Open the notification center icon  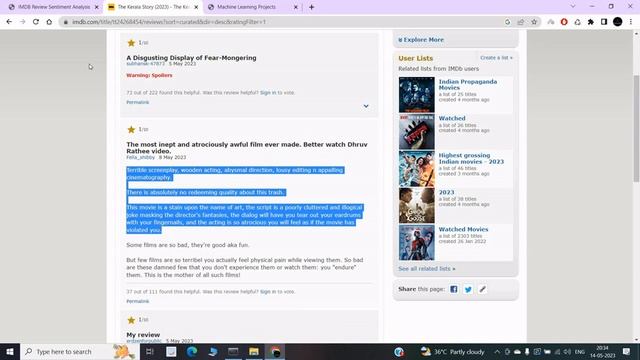tap(627, 351)
